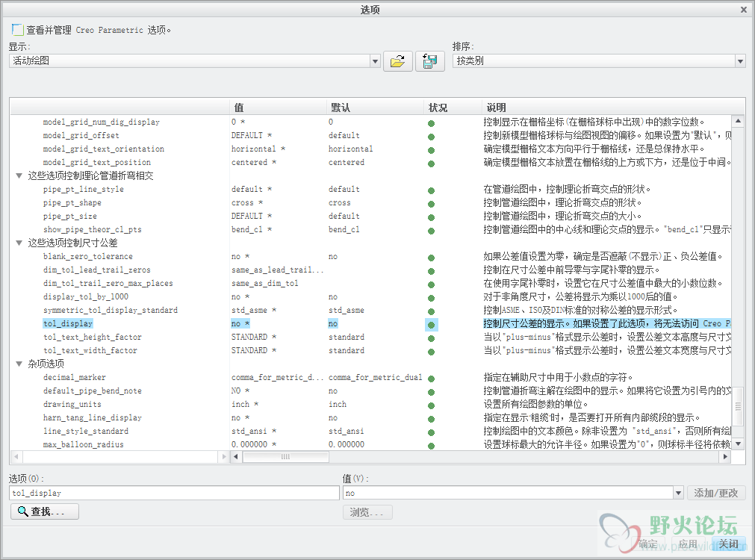Click right arrow of name pane scrollbar
755x560 pixels.
coord(223,456)
